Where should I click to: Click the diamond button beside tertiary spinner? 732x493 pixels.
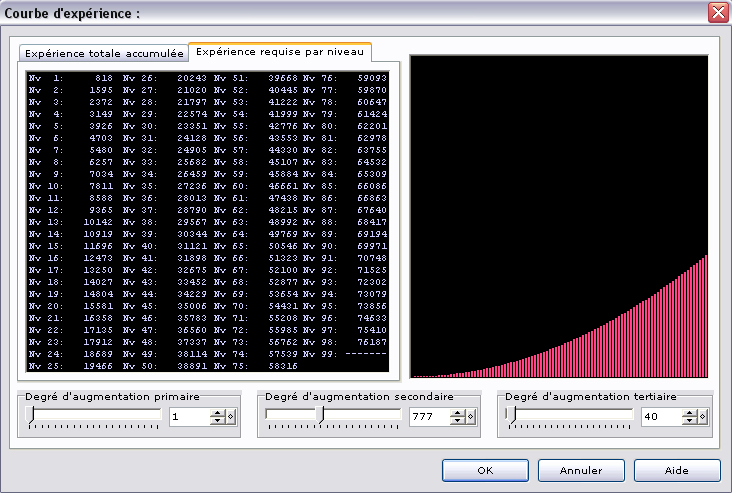(702, 417)
